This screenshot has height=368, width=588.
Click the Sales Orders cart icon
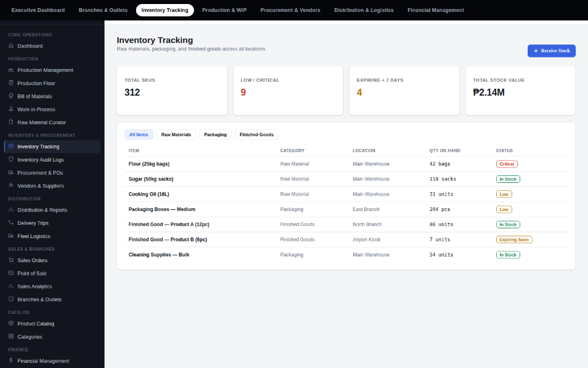pyautogui.click(x=11, y=260)
